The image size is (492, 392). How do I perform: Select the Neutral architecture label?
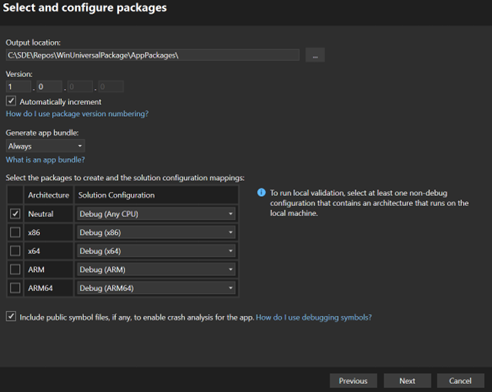(41, 214)
